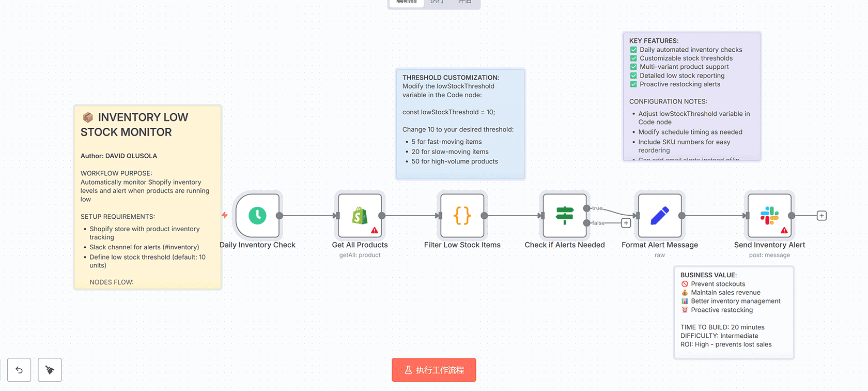The width and height of the screenshot is (868, 391).
Task: Open the 评估 tab
Action: (x=464, y=2)
